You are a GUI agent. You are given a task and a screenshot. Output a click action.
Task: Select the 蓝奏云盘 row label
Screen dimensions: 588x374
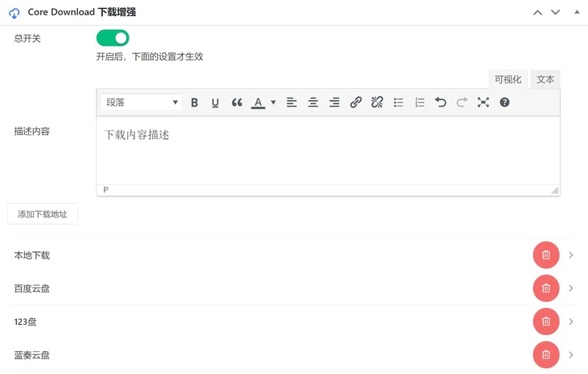pos(32,355)
